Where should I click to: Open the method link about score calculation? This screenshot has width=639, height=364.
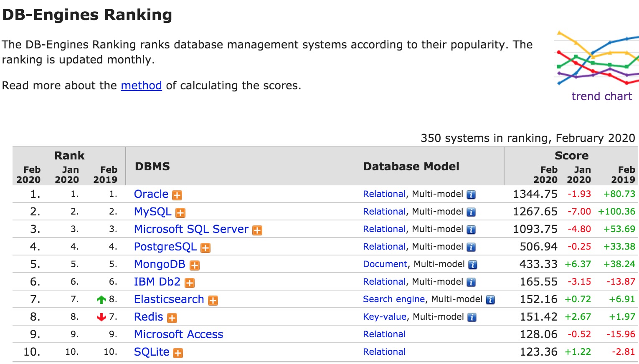tap(141, 86)
